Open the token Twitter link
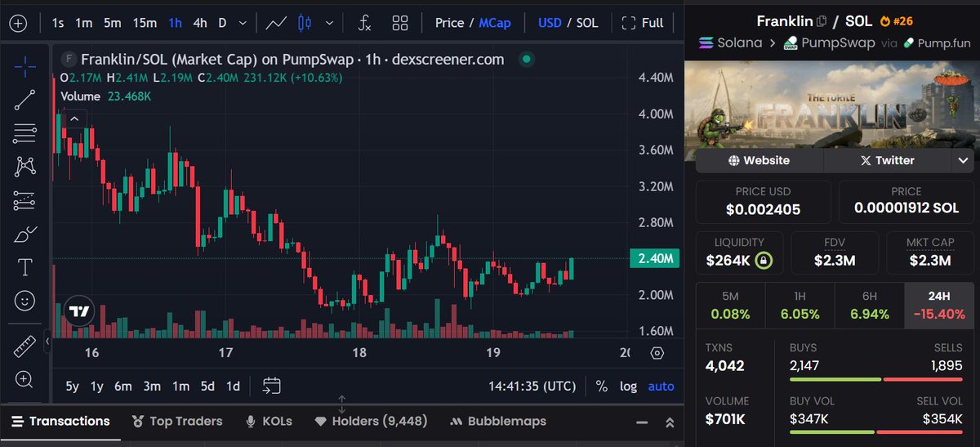 coord(888,160)
